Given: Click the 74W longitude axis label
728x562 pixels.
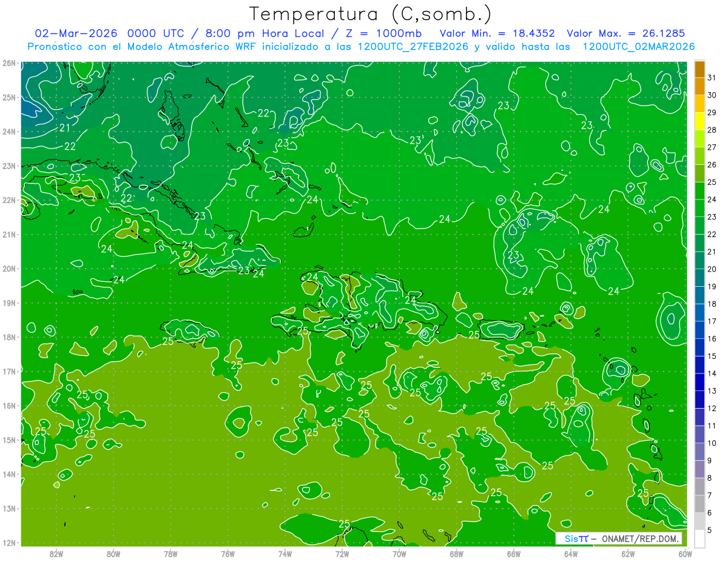Looking at the screenshot, I should pos(285,554).
